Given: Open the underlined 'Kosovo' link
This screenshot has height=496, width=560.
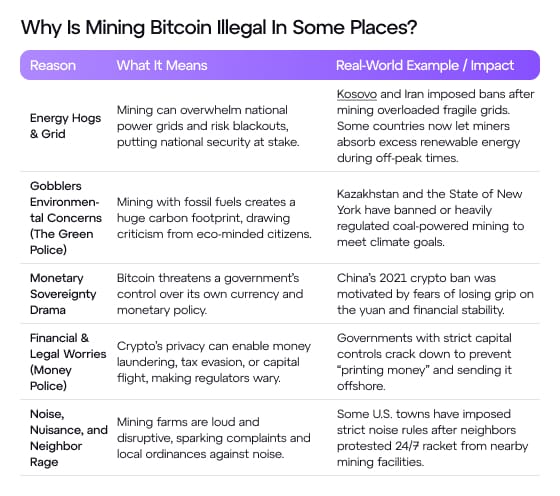Looking at the screenshot, I should tap(357, 94).
